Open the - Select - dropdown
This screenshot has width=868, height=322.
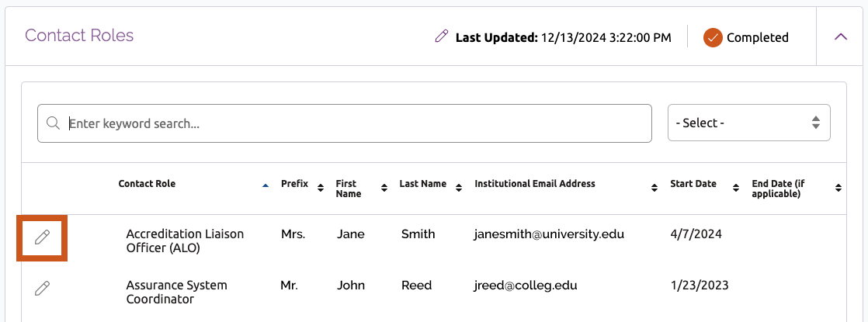[x=749, y=123]
